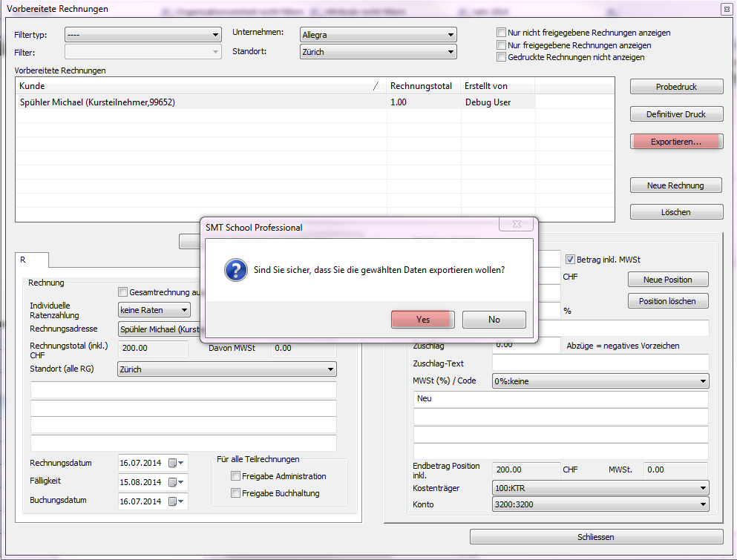Select the Spühler Michael invoice row
This screenshot has width=737, height=560.
point(200,102)
